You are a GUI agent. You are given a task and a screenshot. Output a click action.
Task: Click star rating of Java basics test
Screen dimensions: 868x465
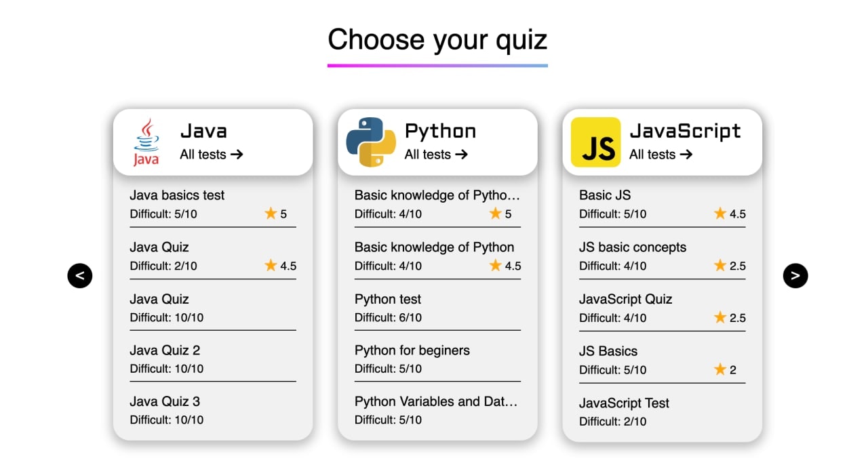276,214
